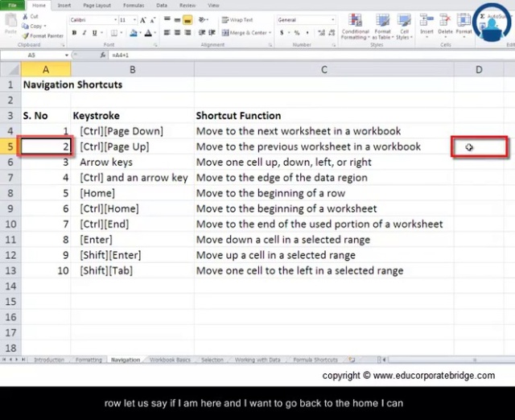
Task: Increase font size with Grow Font
Action: (143, 20)
